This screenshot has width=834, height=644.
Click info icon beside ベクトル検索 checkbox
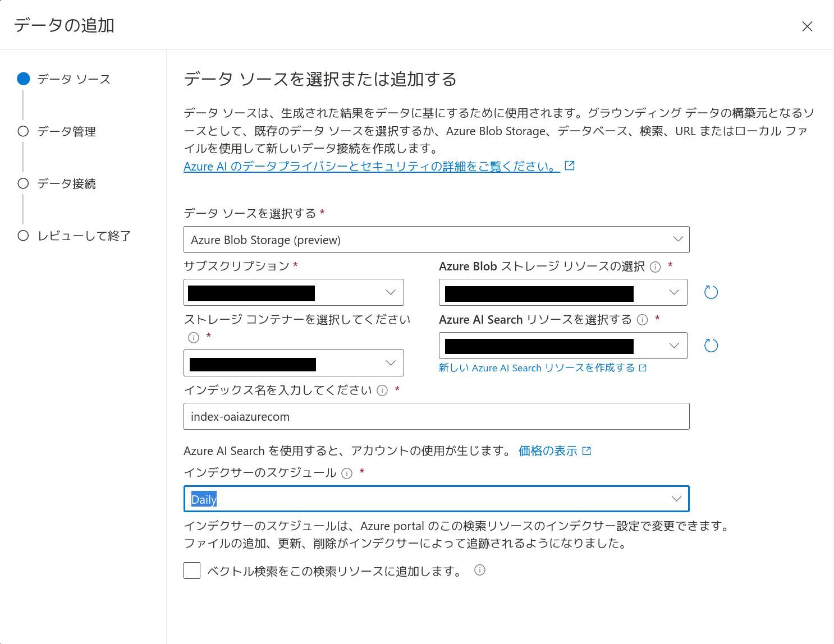[480, 570]
